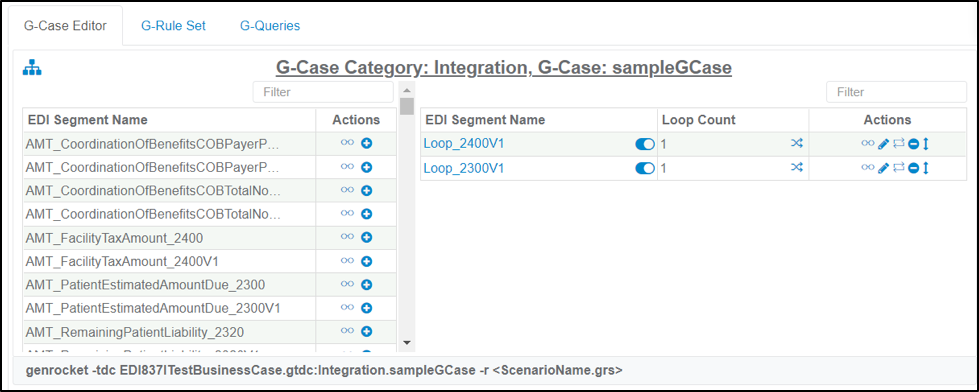
Task: Add AMT_RemainingPatientLiability_2320 with its plus icon
Action: pyautogui.click(x=367, y=331)
